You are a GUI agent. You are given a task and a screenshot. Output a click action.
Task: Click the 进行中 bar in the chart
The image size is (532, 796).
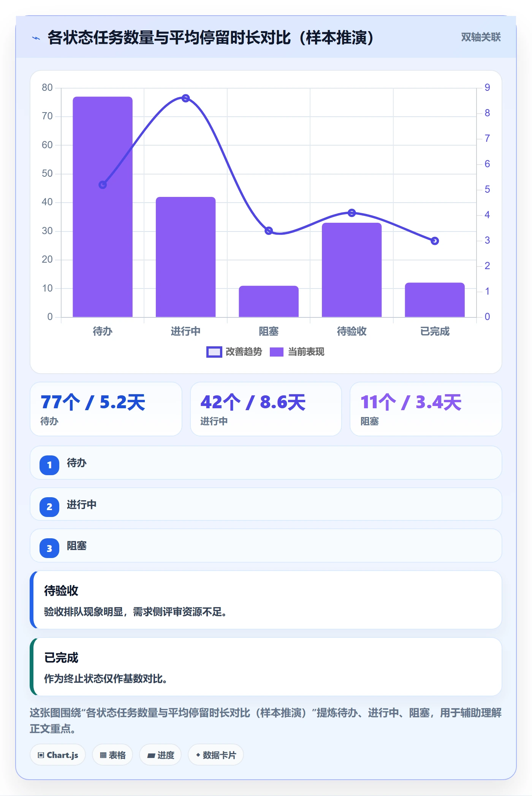tap(185, 257)
